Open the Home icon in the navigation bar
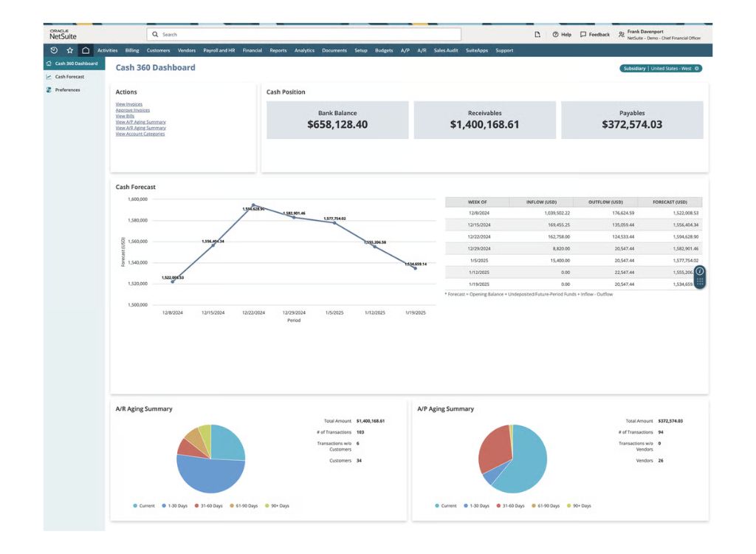This screenshot has width=756, height=554. click(86, 50)
